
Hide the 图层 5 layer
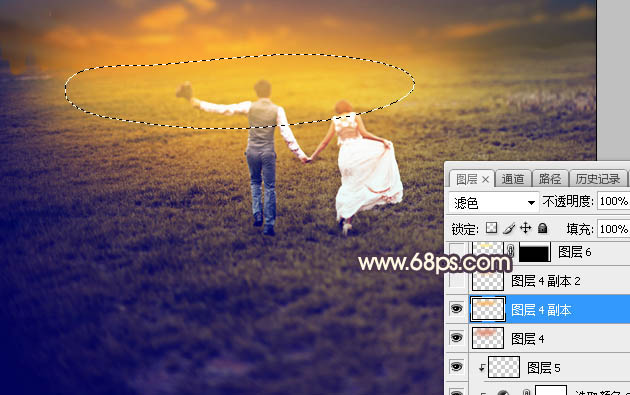pos(456,367)
